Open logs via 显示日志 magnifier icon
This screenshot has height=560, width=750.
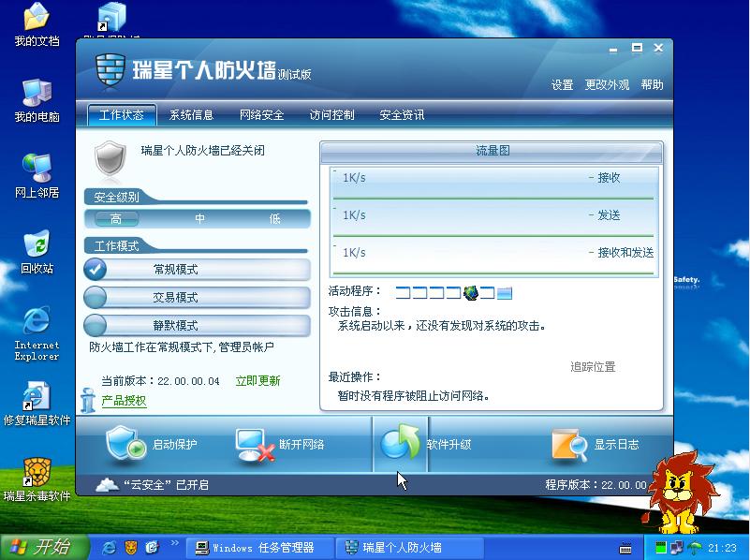[x=568, y=445]
